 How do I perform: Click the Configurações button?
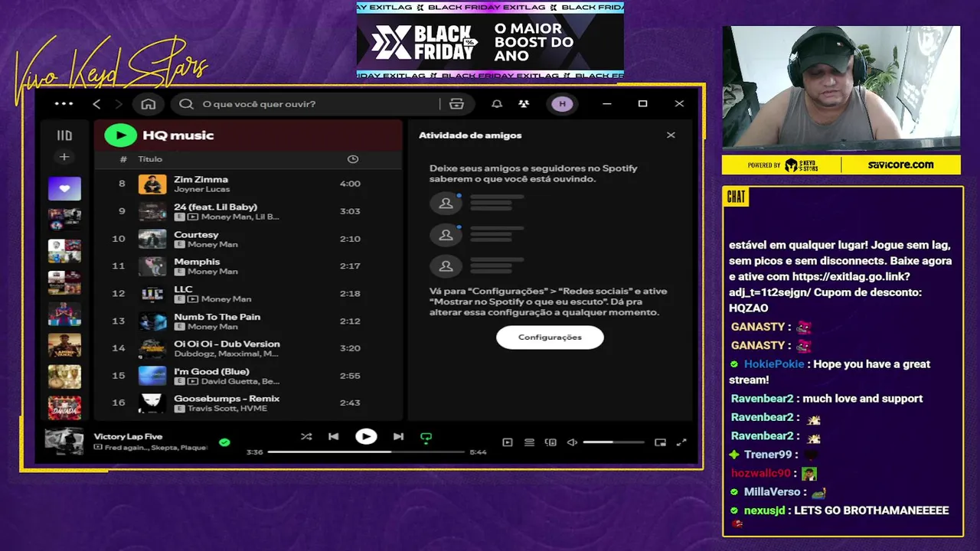[550, 337]
